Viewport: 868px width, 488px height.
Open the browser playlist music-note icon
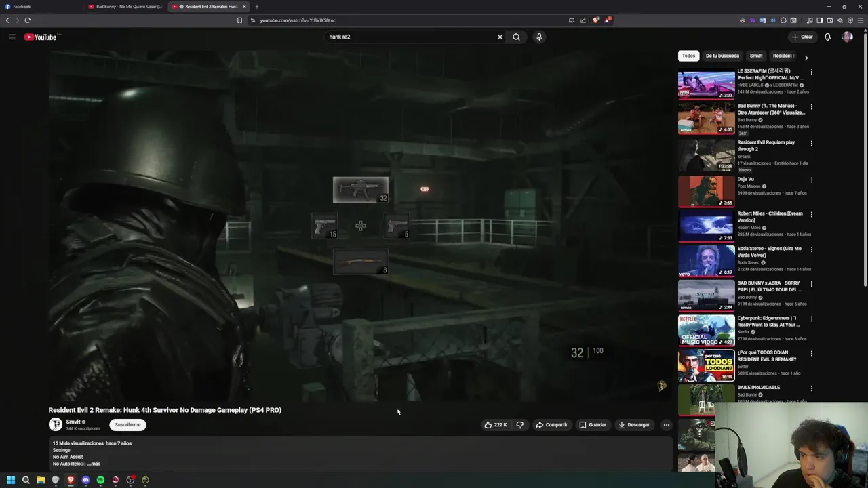(x=810, y=20)
